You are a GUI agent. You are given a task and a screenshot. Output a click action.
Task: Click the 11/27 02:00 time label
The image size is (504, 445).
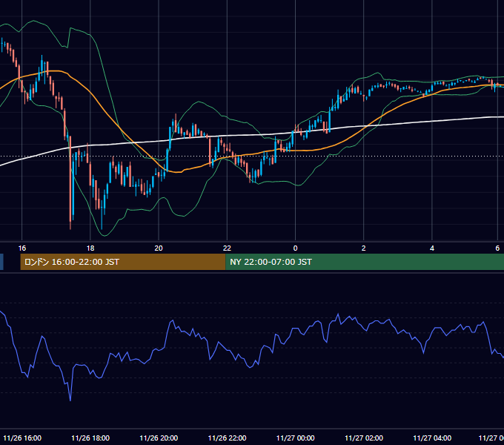coord(364,438)
